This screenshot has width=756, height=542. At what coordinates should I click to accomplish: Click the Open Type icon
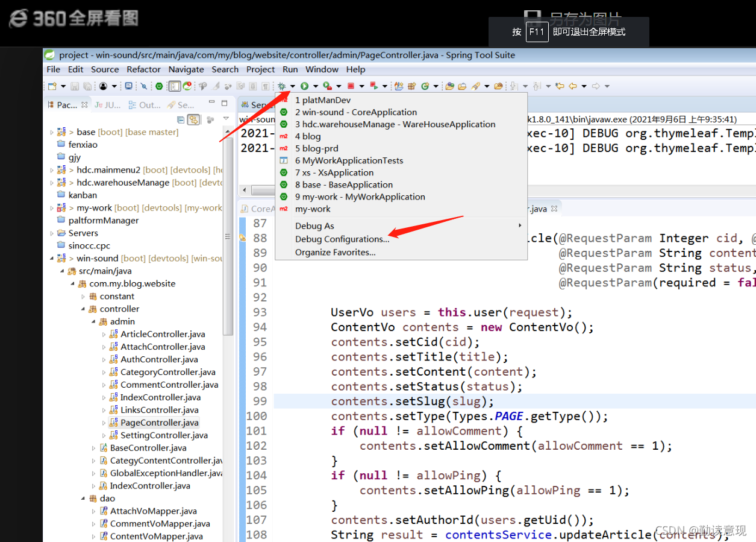point(450,86)
